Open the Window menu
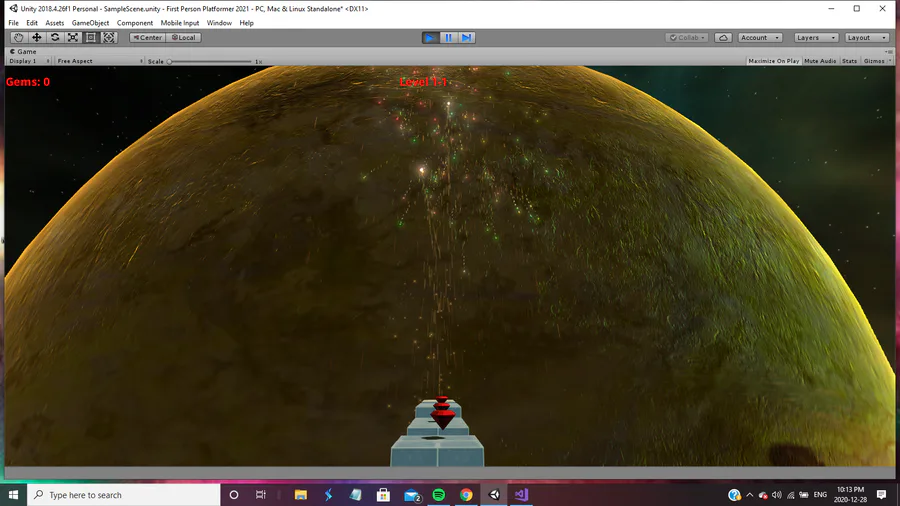900x506 pixels. [x=219, y=23]
